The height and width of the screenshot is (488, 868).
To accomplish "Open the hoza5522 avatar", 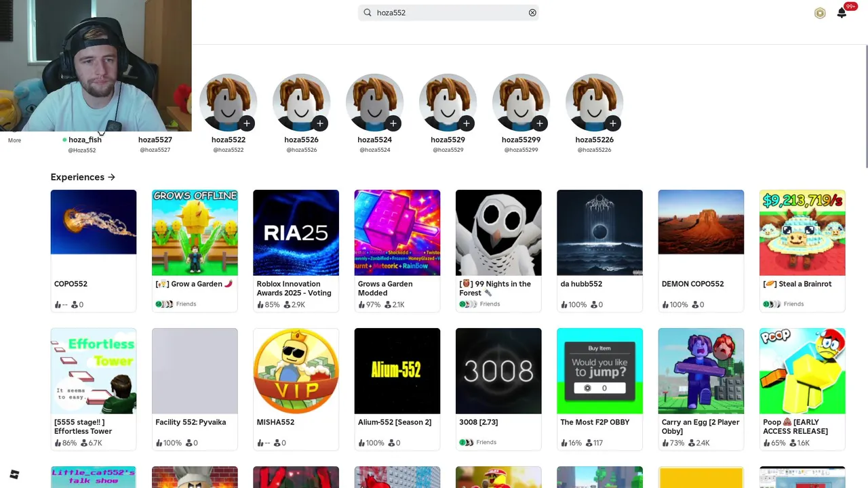I will coord(229,102).
